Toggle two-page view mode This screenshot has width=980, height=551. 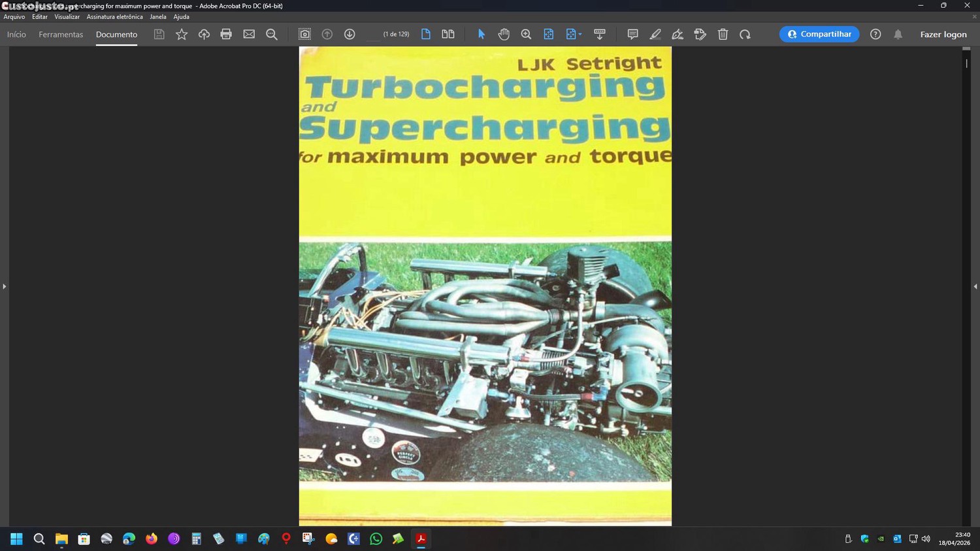[x=448, y=34]
